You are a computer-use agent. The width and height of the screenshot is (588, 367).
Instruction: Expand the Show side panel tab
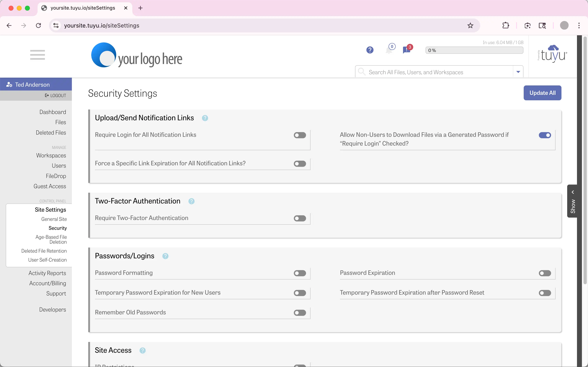pos(572,201)
